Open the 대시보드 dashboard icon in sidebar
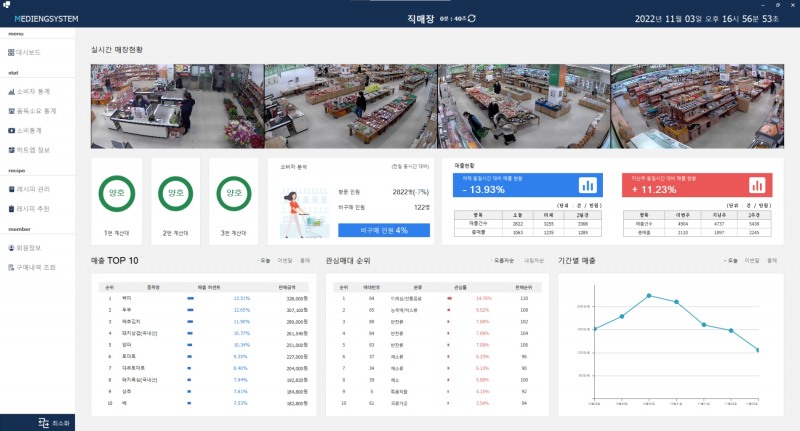Image resolution: width=800 pixels, height=431 pixels. coord(11,53)
